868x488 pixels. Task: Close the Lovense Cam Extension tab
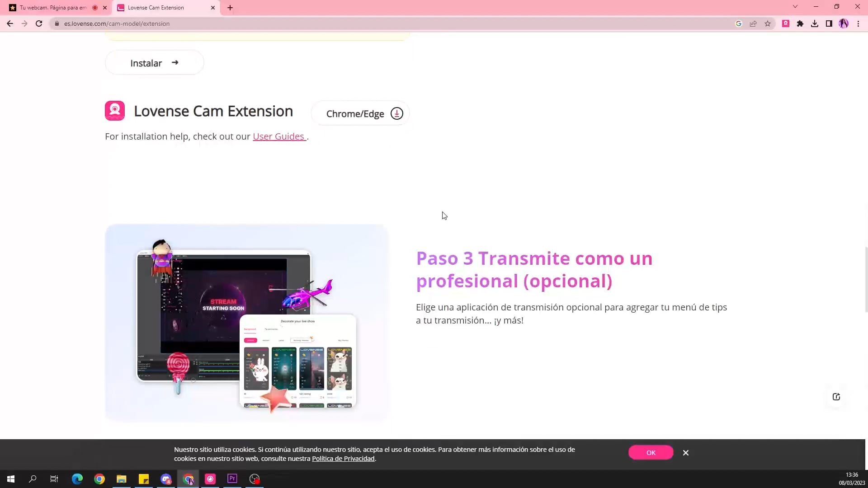[x=213, y=8]
